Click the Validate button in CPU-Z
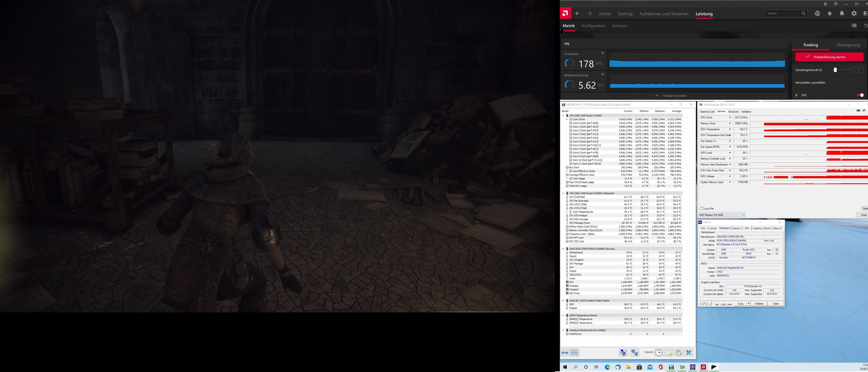Screen dimensions: 868x372 coord(759,304)
